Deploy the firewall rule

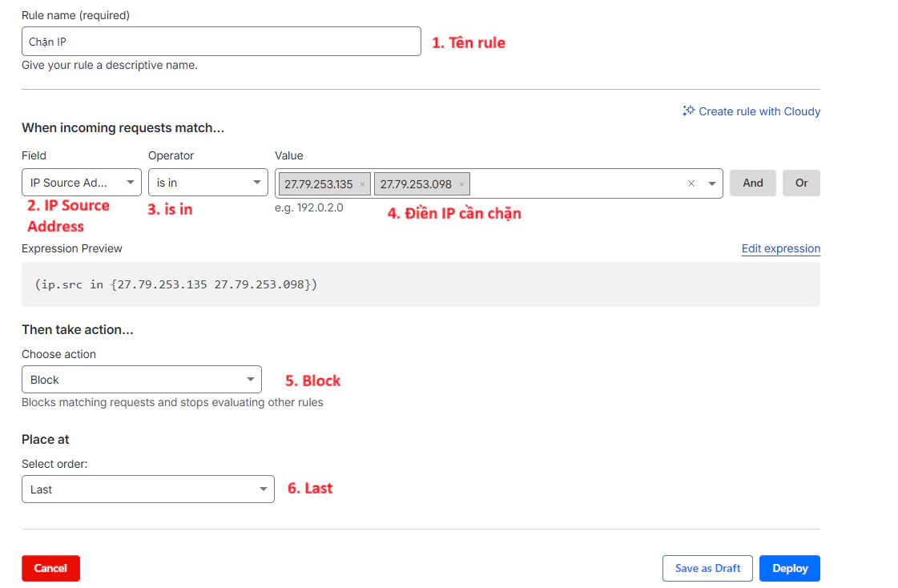click(x=789, y=568)
